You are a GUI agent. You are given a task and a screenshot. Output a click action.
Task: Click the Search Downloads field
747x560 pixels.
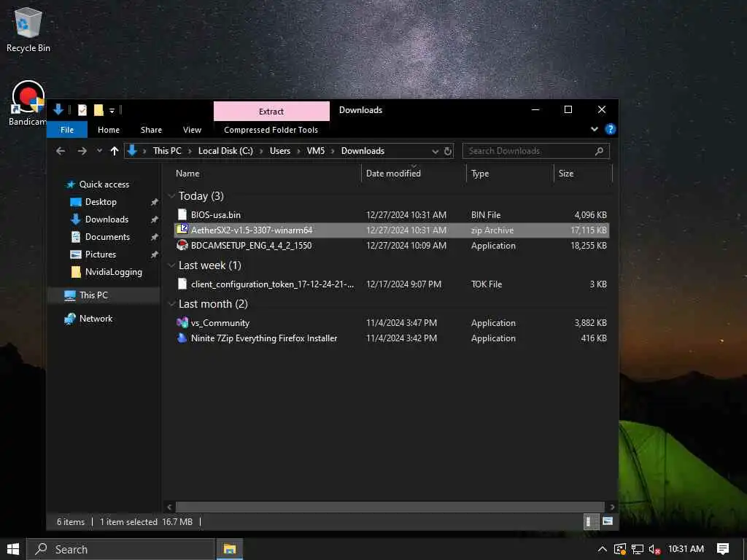point(535,151)
